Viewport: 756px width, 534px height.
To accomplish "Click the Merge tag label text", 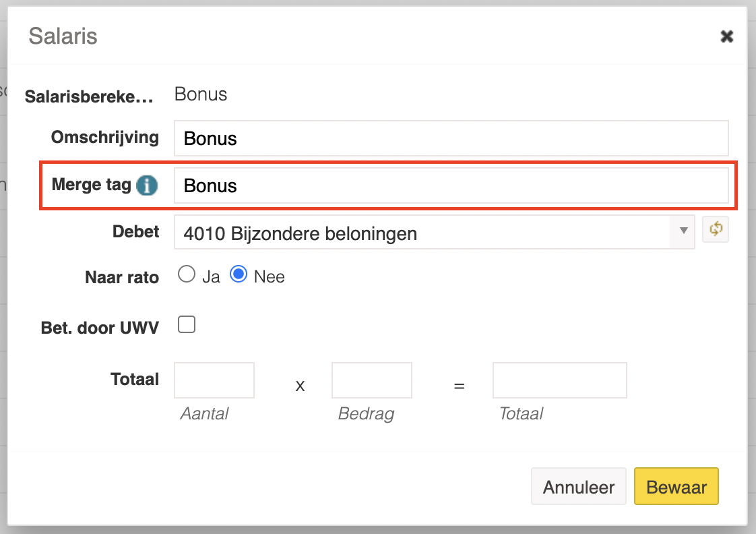I will point(91,185).
